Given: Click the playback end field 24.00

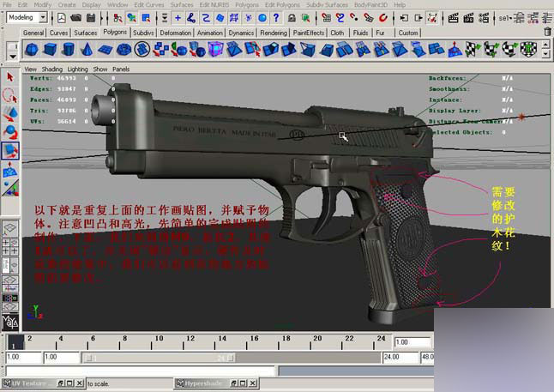Looking at the screenshot, I should tap(400, 358).
